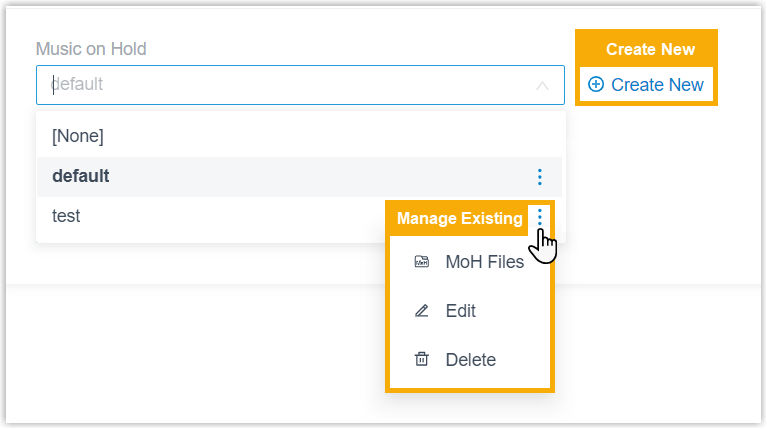Screen dimensions: 767x429
Task: Click the Edit pencil icon
Action: pyautogui.click(x=422, y=311)
